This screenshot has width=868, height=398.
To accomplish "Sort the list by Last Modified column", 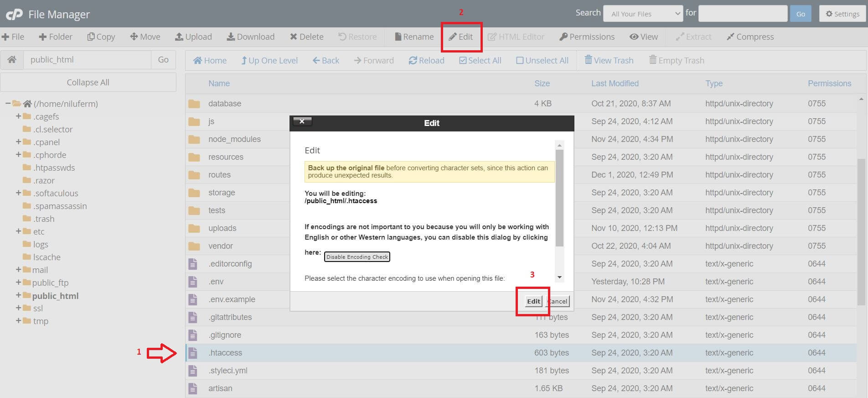I will pyautogui.click(x=615, y=84).
